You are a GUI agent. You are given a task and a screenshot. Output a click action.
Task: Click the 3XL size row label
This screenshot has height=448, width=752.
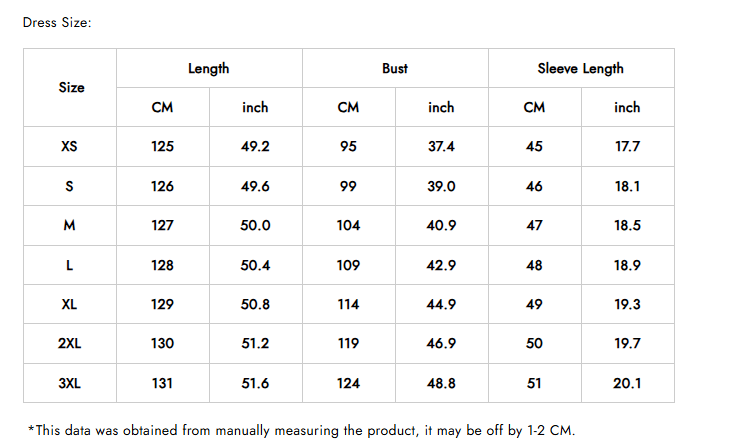[x=69, y=383]
